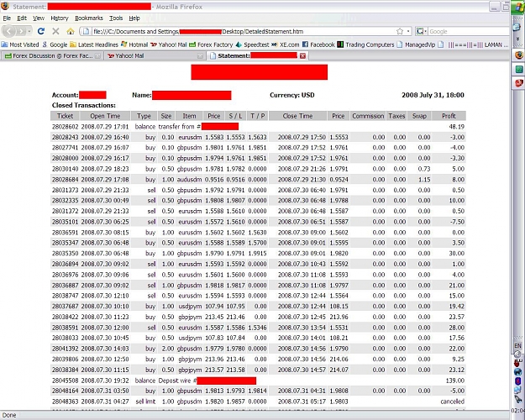Open the location bar history dropdown

point(408,31)
